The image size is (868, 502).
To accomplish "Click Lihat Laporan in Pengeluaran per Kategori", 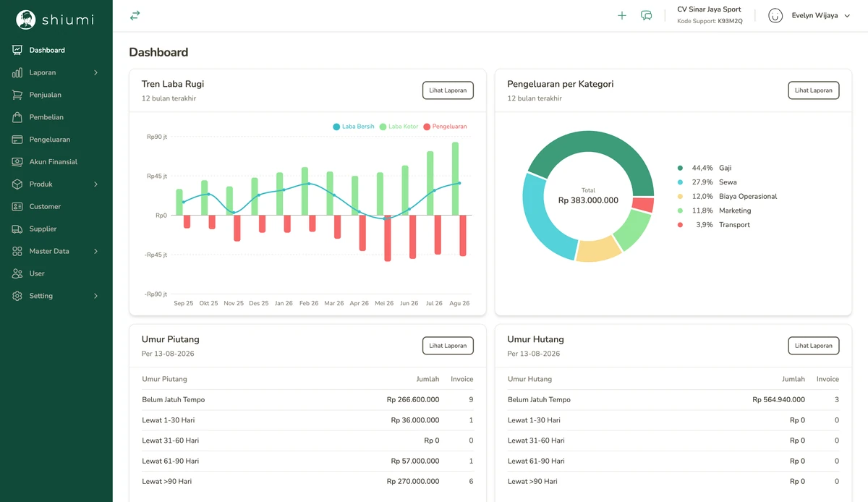I will tap(814, 90).
